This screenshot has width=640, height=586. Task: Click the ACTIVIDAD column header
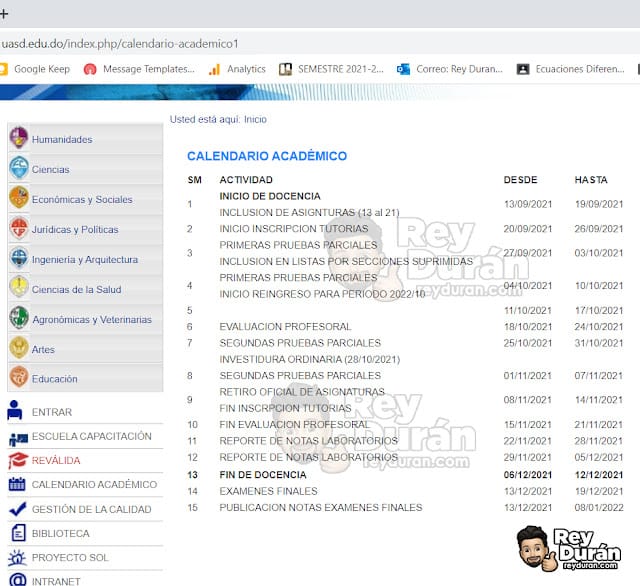(x=246, y=180)
